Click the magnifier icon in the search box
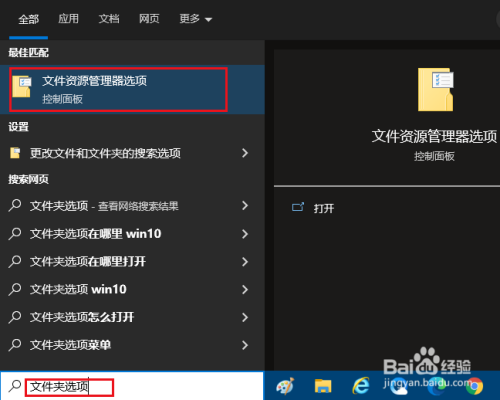Screen dimensions: 500x400 point(15,386)
